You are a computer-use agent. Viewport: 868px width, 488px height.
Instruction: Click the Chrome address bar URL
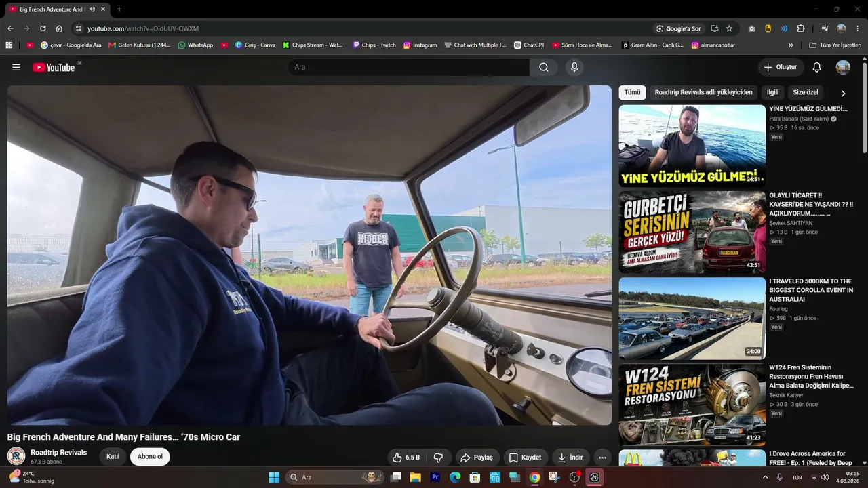tap(143, 28)
